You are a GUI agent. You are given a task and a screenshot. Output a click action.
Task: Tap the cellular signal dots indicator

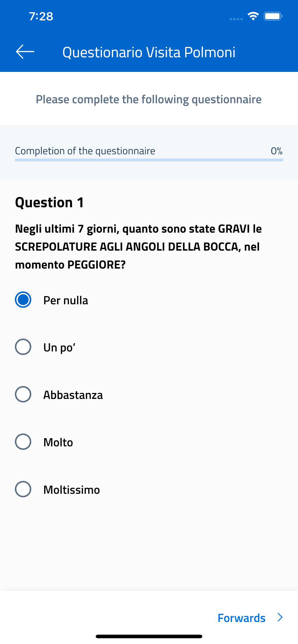pos(236,19)
